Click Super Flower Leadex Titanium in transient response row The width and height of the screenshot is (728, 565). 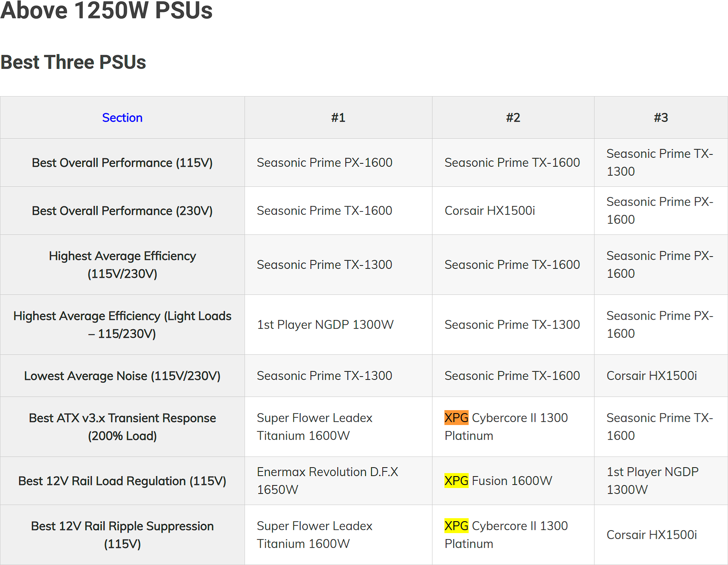click(x=315, y=427)
